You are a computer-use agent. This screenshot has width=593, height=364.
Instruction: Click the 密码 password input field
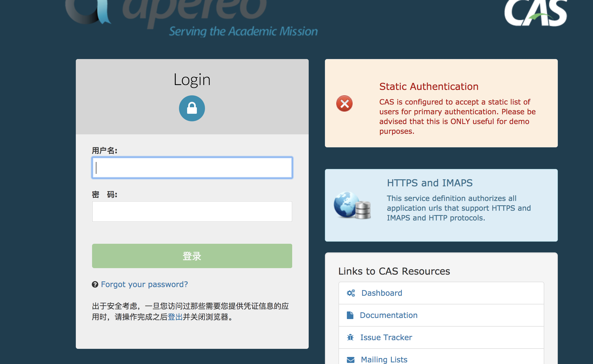point(192,212)
